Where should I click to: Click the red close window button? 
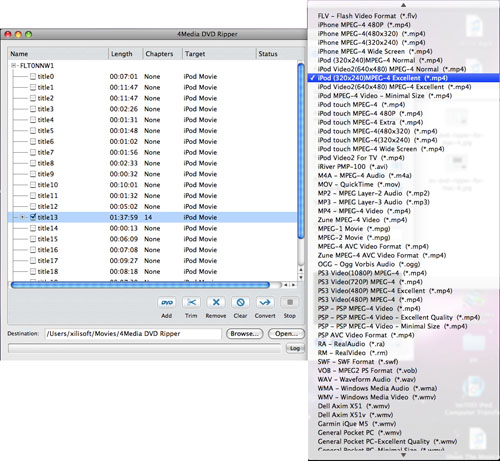pos(8,34)
